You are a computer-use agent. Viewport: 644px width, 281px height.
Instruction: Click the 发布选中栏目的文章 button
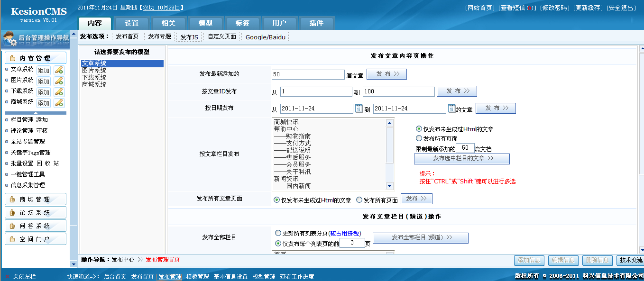462,159
